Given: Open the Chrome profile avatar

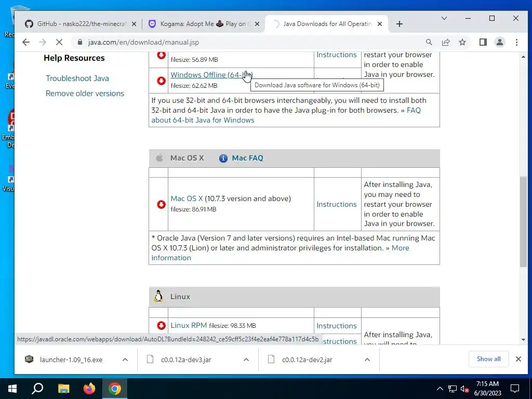Looking at the screenshot, I should pos(499,42).
